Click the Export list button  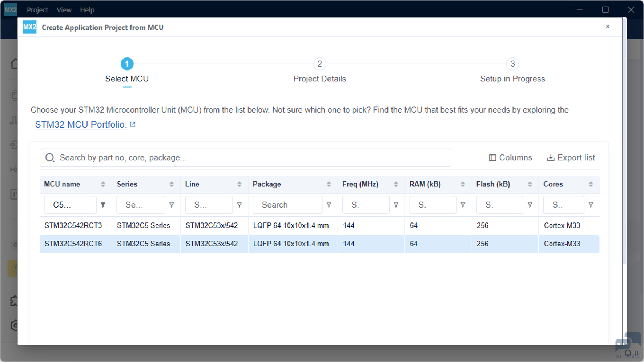(x=571, y=158)
